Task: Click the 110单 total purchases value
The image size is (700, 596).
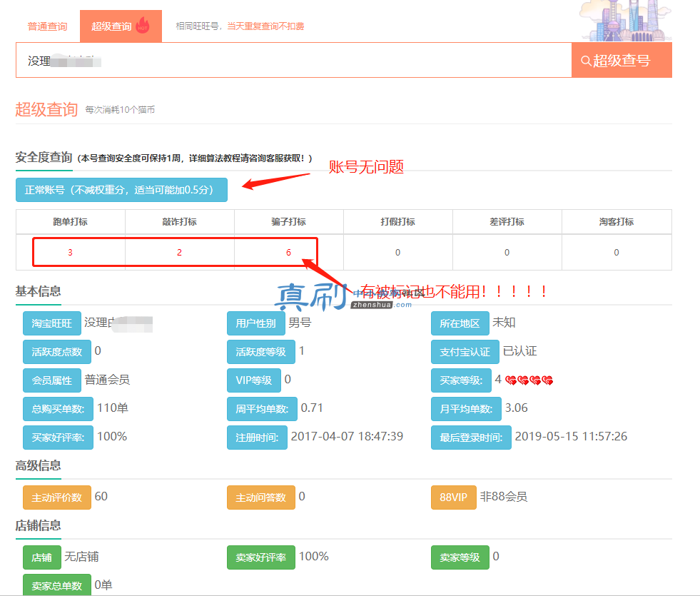Action: tap(113, 408)
